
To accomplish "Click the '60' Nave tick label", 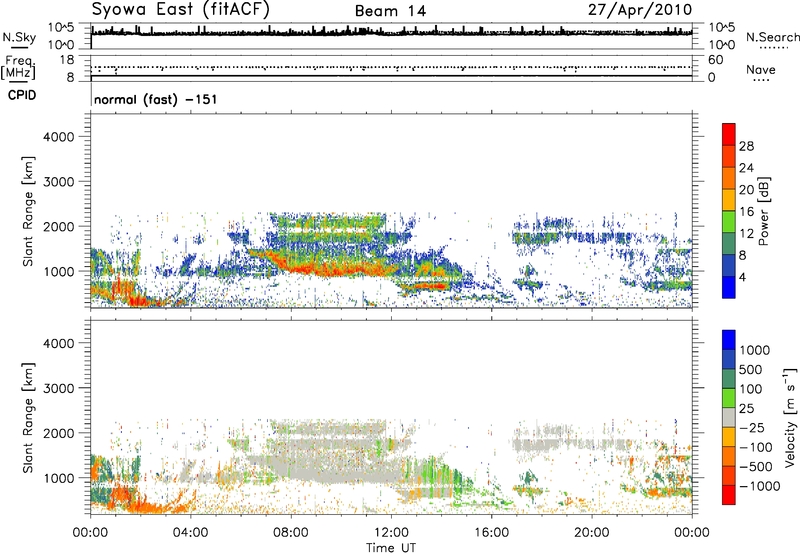I will point(715,60).
